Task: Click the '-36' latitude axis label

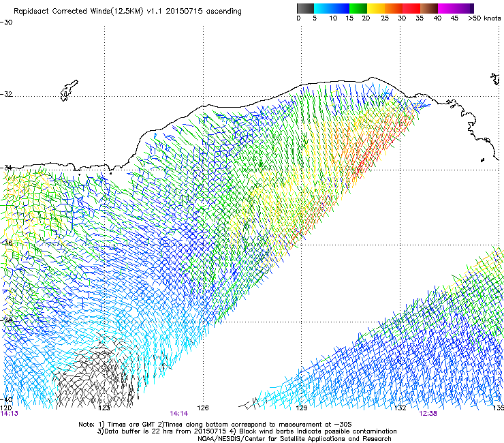Action: (x=7, y=243)
